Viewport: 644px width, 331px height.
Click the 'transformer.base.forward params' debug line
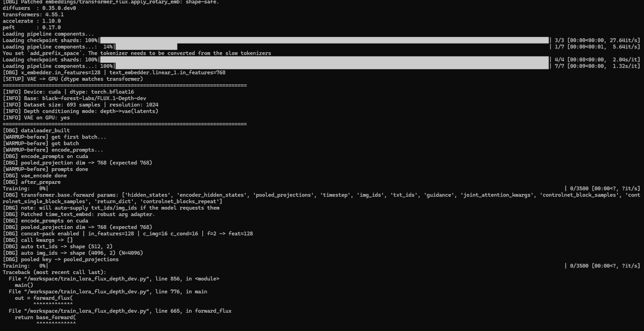[321, 198]
